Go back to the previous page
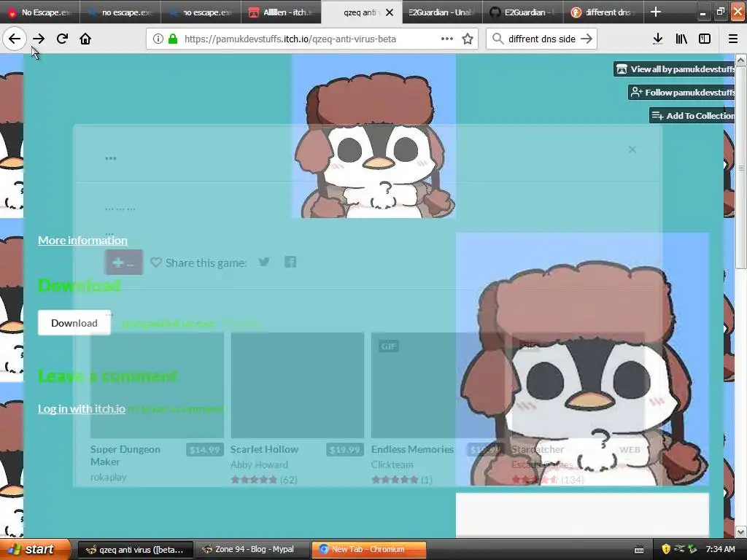The height and width of the screenshot is (560, 747). click(x=15, y=39)
